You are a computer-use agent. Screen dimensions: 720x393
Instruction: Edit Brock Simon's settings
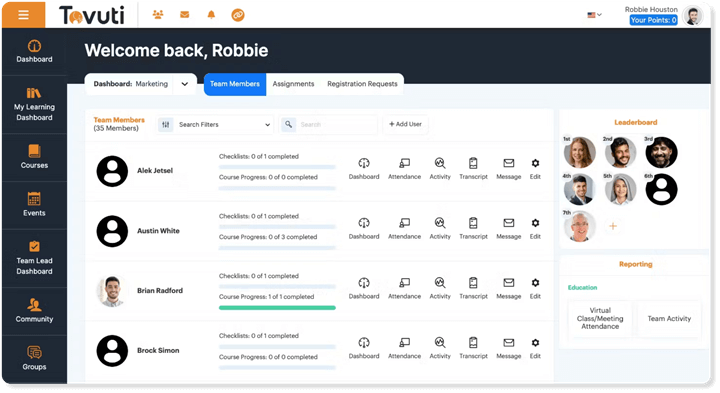click(535, 348)
